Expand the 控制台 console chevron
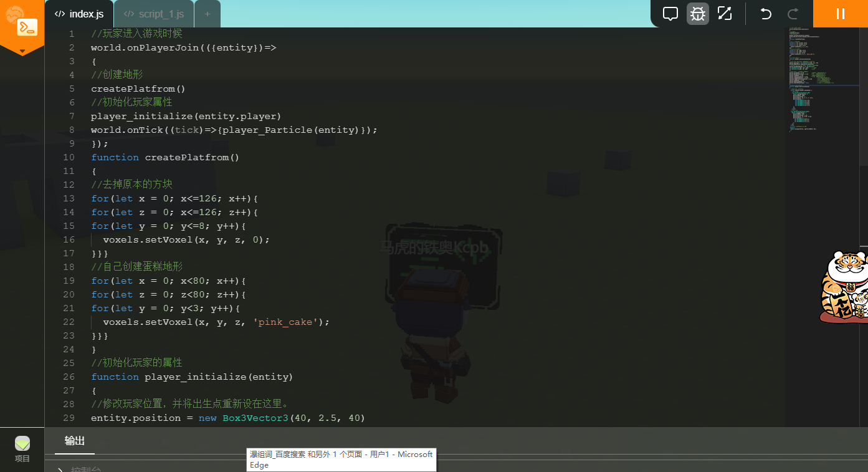The width and height of the screenshot is (868, 472). pyautogui.click(x=60, y=469)
